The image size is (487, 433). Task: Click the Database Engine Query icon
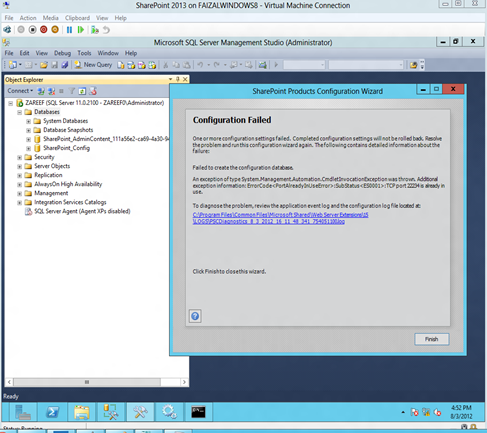coord(121,65)
